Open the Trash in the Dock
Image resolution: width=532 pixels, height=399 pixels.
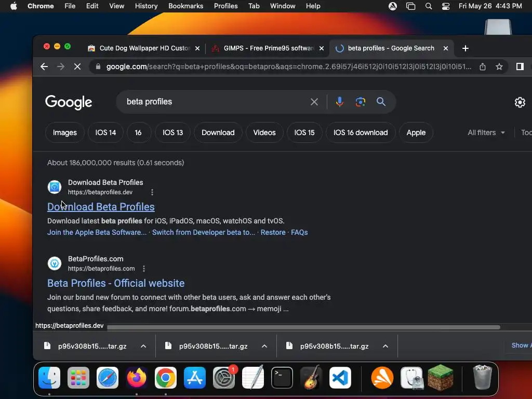pyautogui.click(x=482, y=378)
